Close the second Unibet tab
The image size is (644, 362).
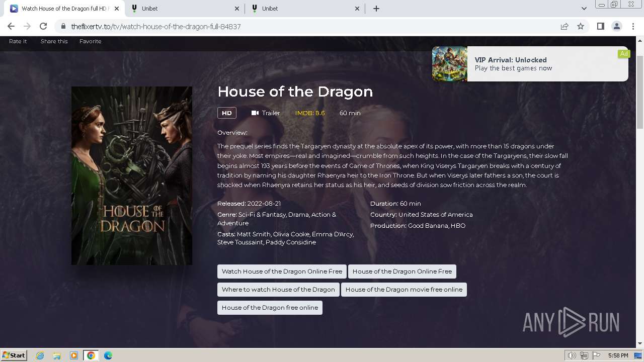[357, 9]
